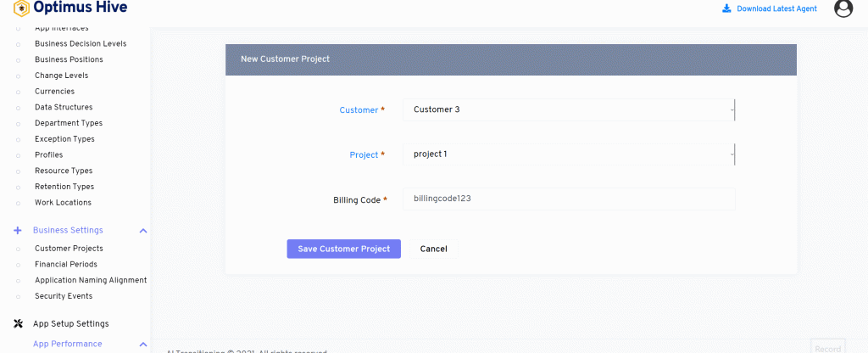Screen dimensions: 868x353
Task: Select the App Performance section header
Action: (68, 344)
